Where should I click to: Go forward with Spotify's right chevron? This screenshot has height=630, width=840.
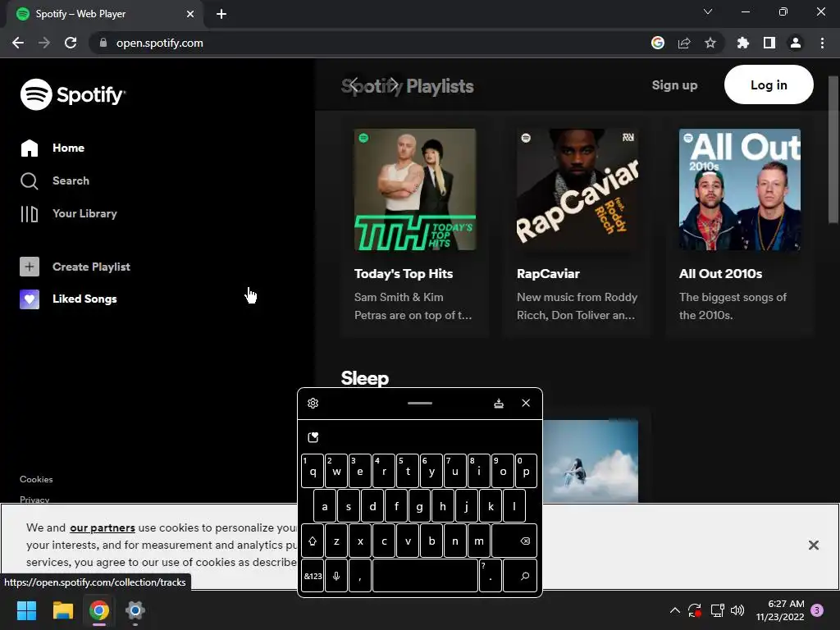point(395,84)
